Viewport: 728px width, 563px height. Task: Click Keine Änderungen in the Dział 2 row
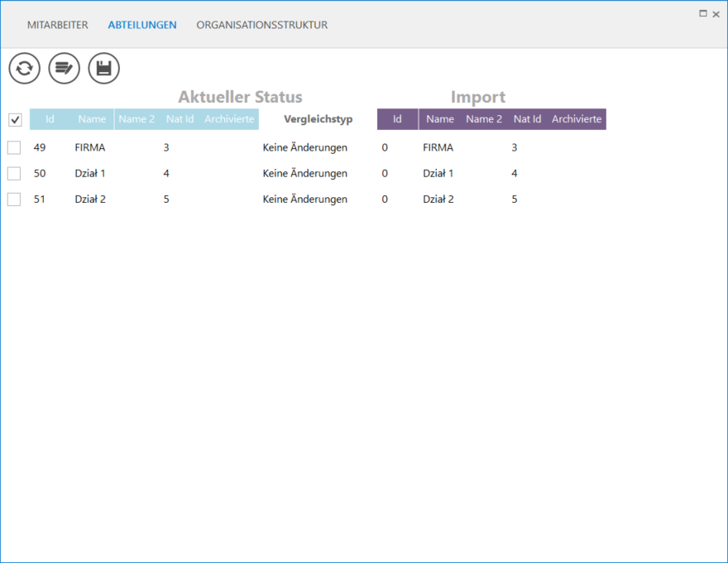[305, 200]
